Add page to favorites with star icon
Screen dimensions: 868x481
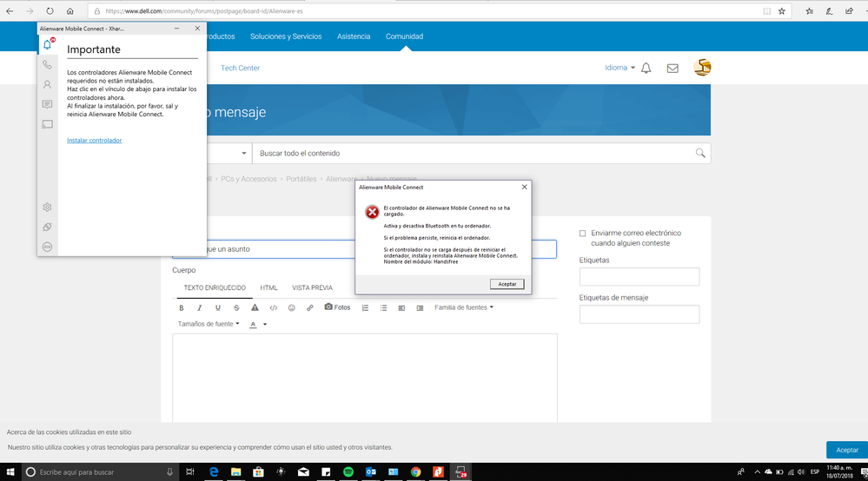click(x=782, y=11)
